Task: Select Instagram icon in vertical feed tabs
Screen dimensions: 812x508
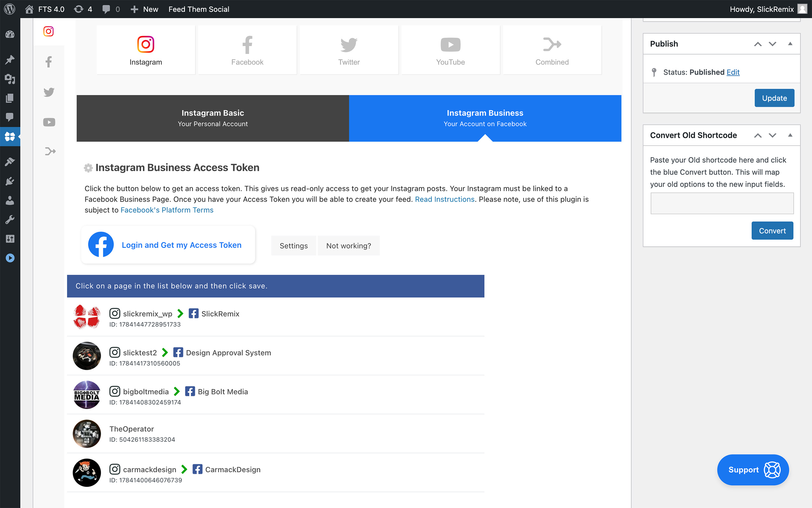Action: 49,31
